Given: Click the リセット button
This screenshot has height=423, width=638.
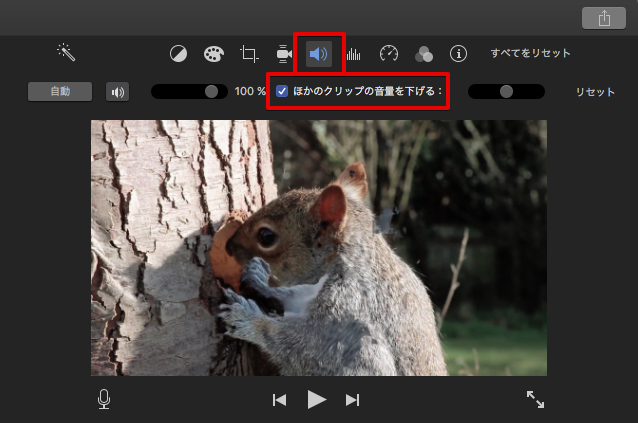Looking at the screenshot, I should coord(595,92).
